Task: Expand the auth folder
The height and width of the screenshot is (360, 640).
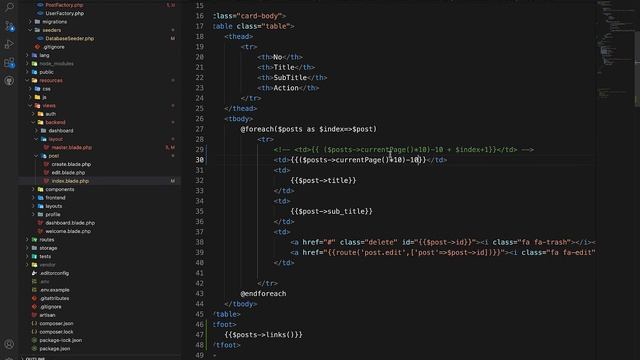Action: point(33,114)
